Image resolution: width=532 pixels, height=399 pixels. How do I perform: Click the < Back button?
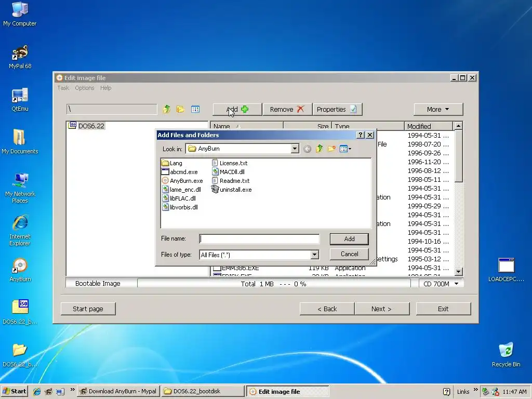click(x=327, y=309)
